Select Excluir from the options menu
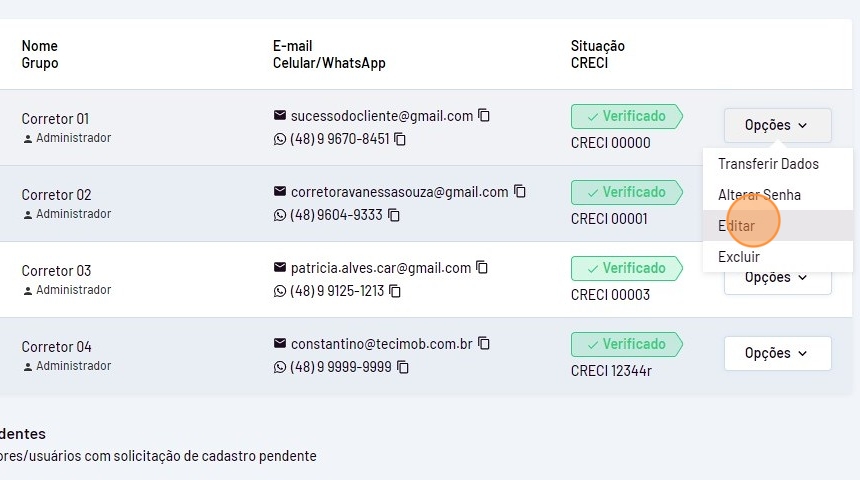Viewport: 860px width, 480px height. pyautogui.click(x=739, y=257)
